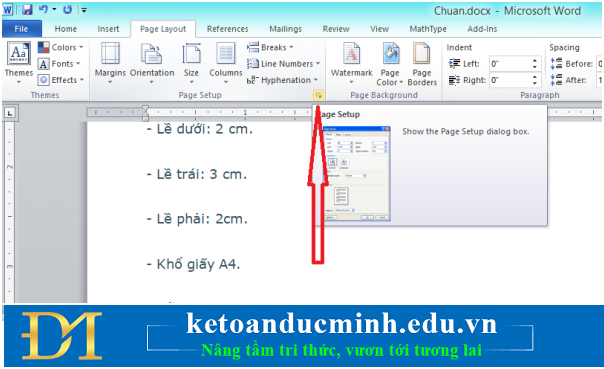The width and height of the screenshot is (604, 369).
Task: Click the Spacing After icon
Action: 556,80
